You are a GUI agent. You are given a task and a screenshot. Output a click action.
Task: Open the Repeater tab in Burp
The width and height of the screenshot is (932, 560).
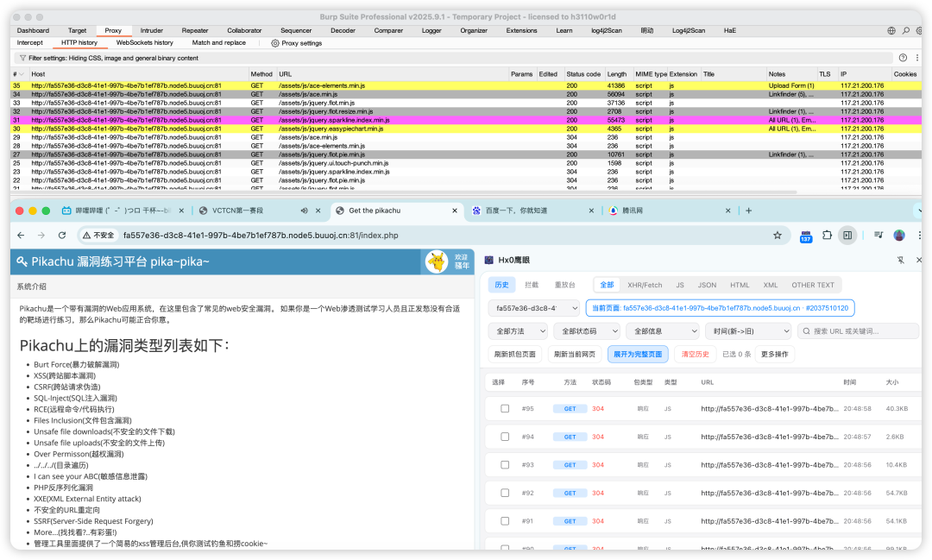195,30
